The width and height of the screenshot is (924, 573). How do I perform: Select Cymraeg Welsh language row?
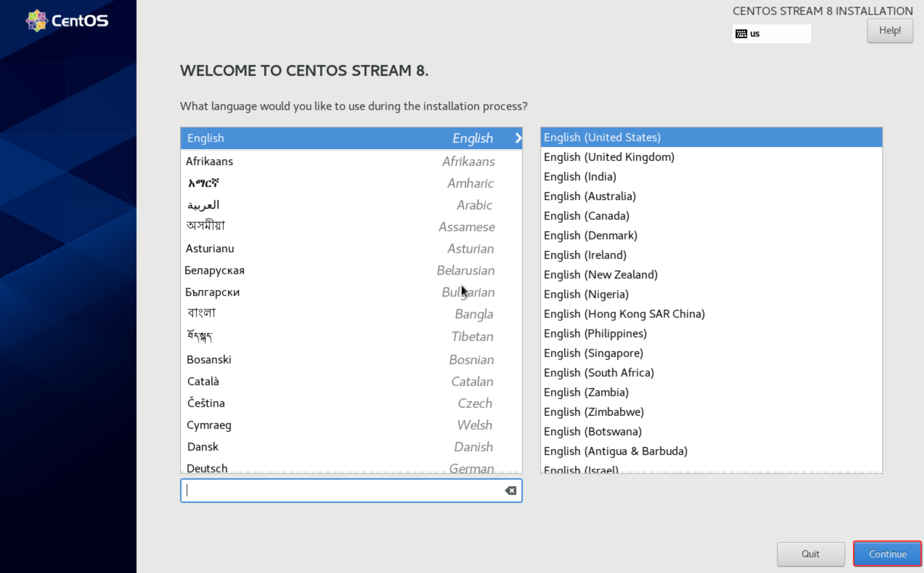pyautogui.click(x=351, y=425)
